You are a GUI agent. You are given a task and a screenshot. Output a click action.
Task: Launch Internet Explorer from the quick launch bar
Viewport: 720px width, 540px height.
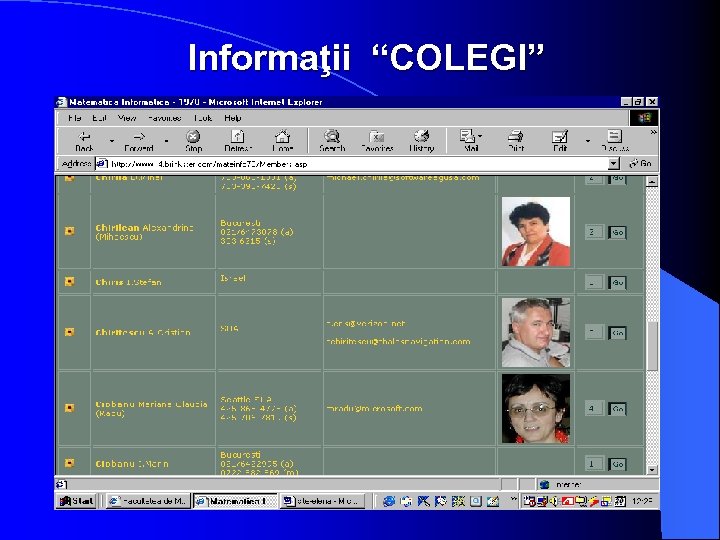pyautogui.click(x=389, y=501)
